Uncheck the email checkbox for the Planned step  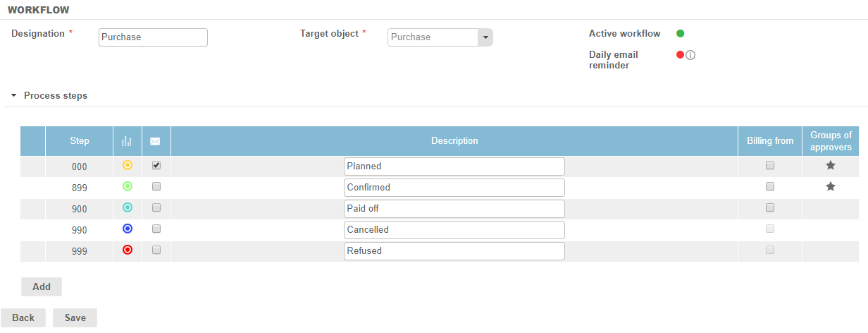click(156, 165)
